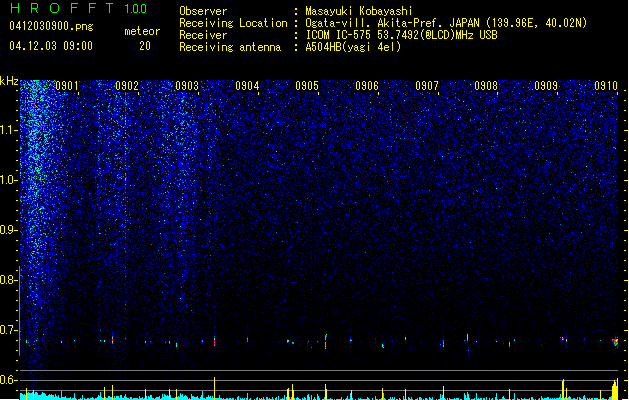Click the 0910 time marker

(606, 86)
